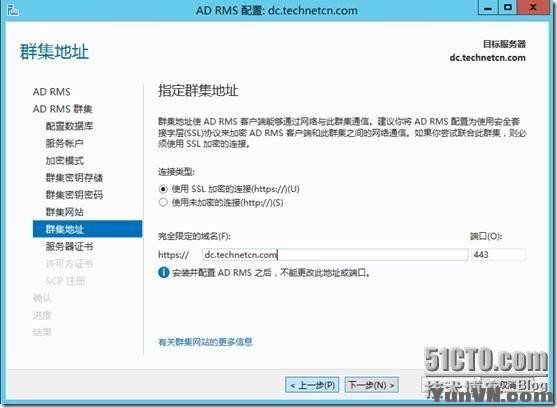Go to 加密模式 step
Screen dimensions: 557x408
[x=65, y=161]
